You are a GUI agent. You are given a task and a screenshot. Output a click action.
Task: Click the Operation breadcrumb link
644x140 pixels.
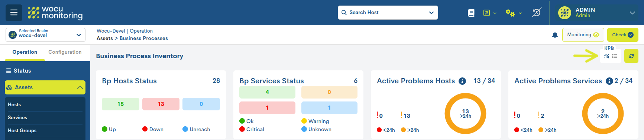click(x=141, y=31)
